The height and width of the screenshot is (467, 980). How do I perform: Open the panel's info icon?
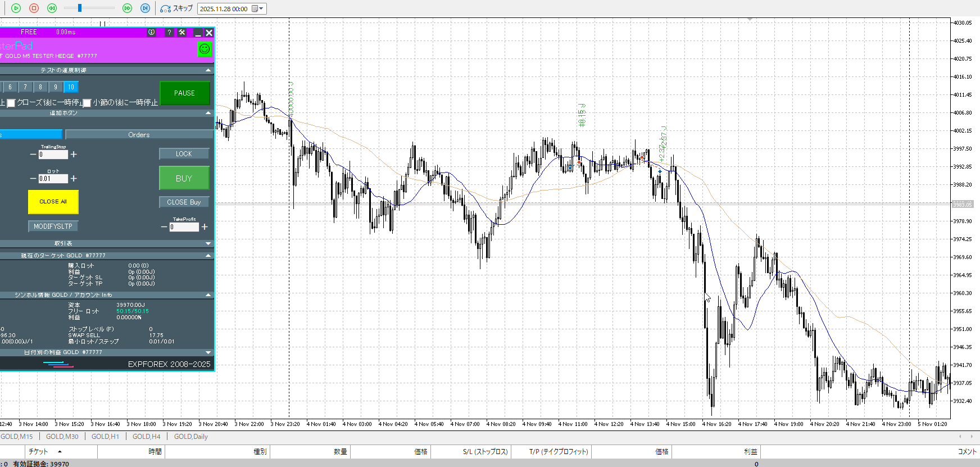pyautogui.click(x=152, y=33)
